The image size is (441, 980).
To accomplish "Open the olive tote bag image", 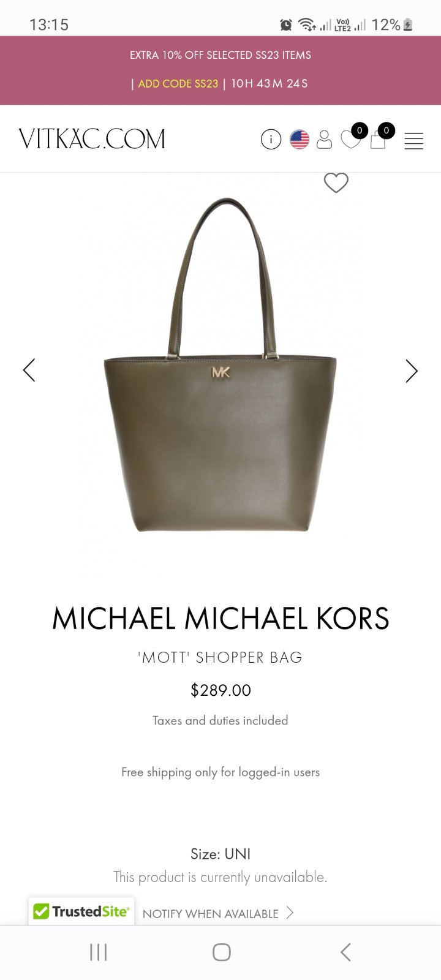I will (221, 365).
